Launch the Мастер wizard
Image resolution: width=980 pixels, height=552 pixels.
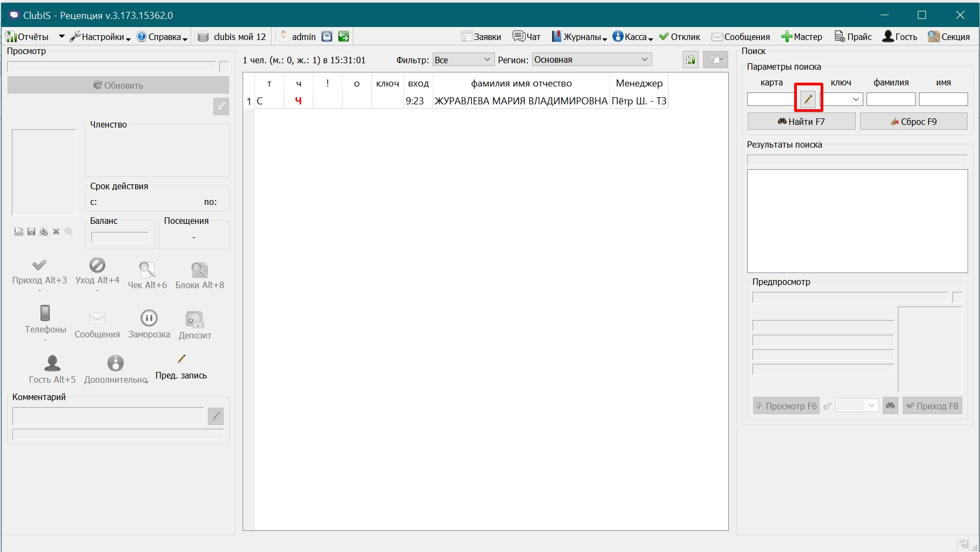click(x=802, y=37)
